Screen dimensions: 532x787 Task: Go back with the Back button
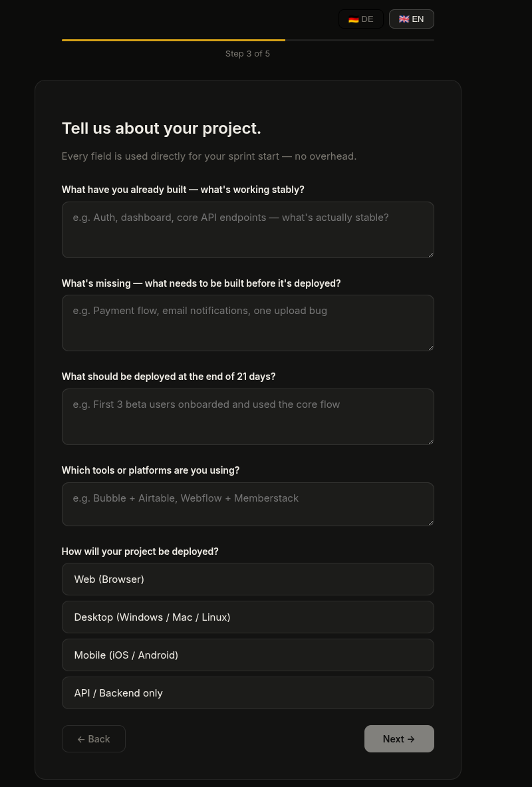(94, 739)
